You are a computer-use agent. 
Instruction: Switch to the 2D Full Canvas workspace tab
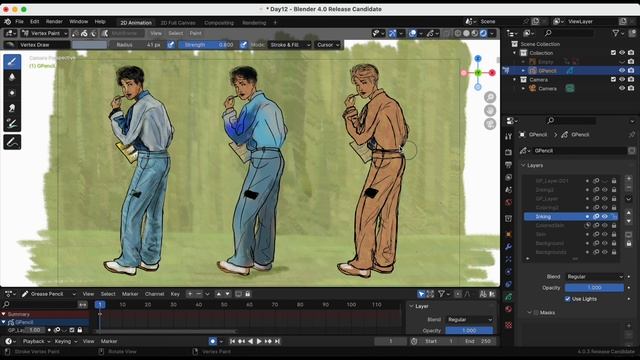(178, 23)
